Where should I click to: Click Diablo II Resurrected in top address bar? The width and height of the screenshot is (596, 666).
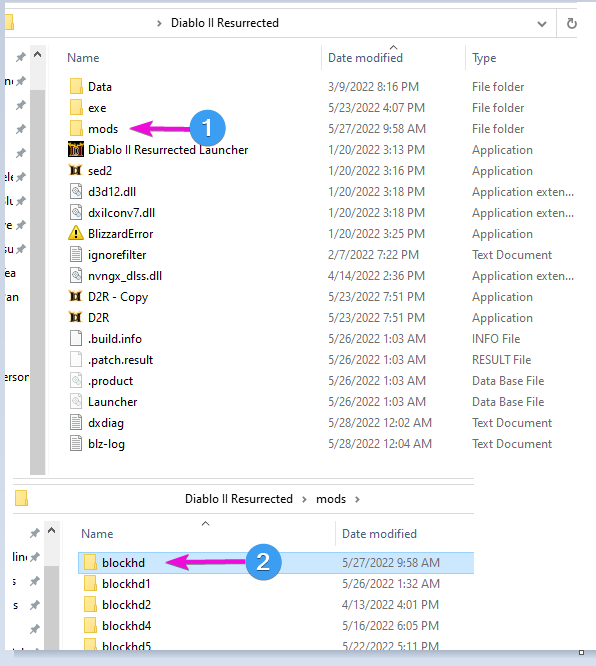coord(225,23)
